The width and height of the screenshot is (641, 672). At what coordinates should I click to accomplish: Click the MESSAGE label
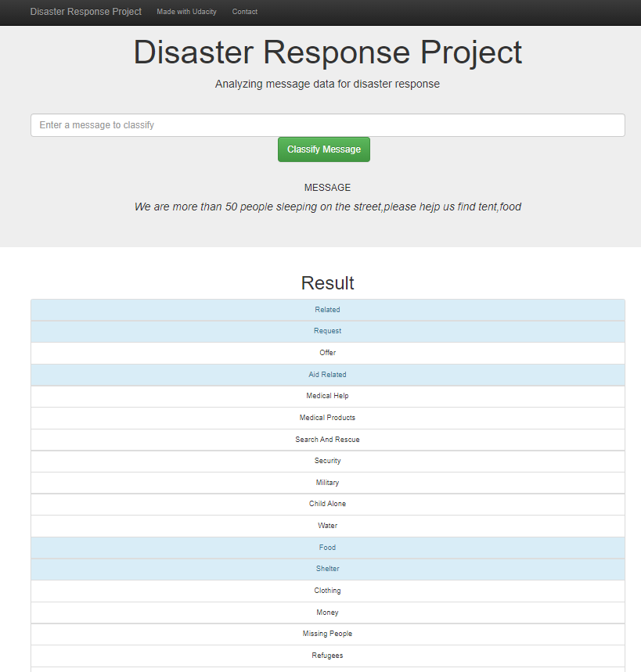coord(328,188)
